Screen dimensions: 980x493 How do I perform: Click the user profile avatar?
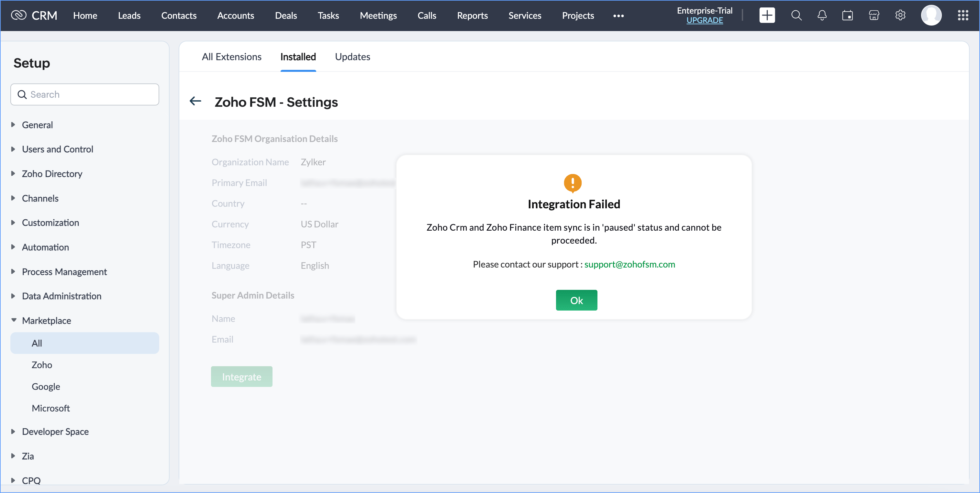point(930,16)
